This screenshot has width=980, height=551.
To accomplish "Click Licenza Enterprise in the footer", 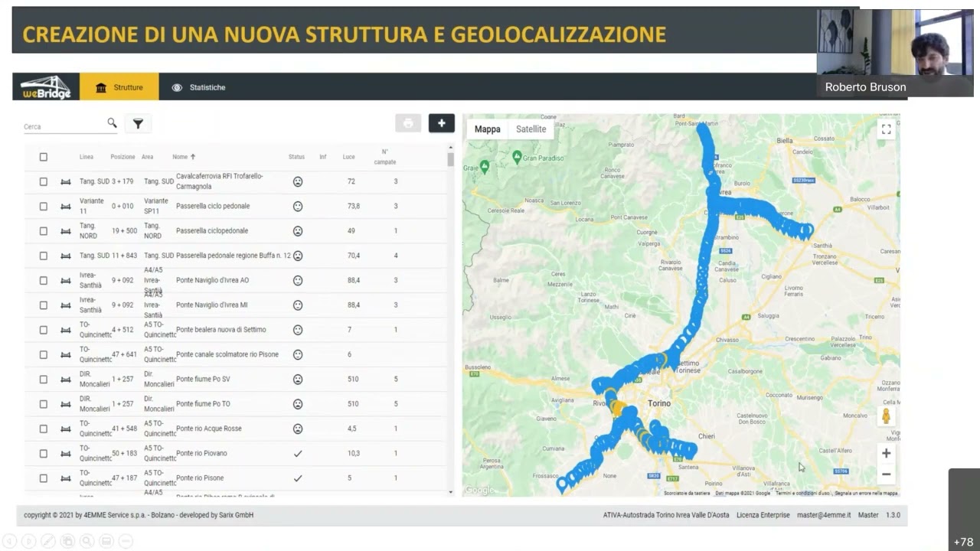I will point(763,515).
